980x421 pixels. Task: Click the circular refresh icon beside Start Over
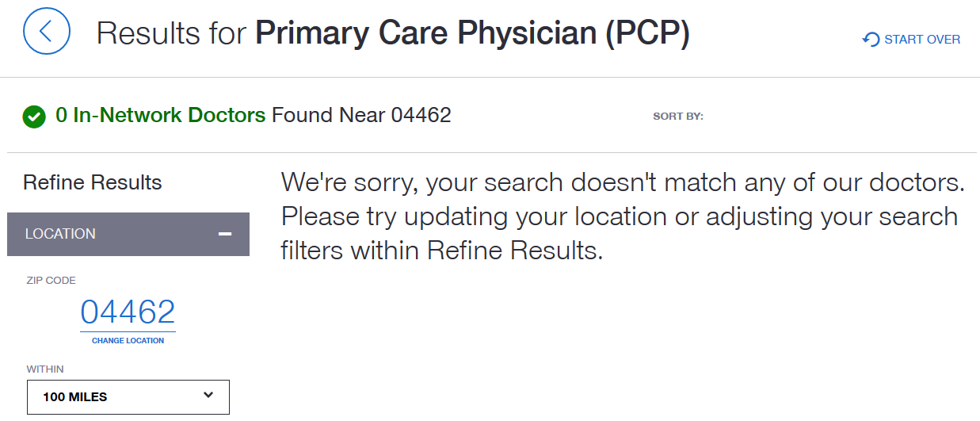pos(871,40)
